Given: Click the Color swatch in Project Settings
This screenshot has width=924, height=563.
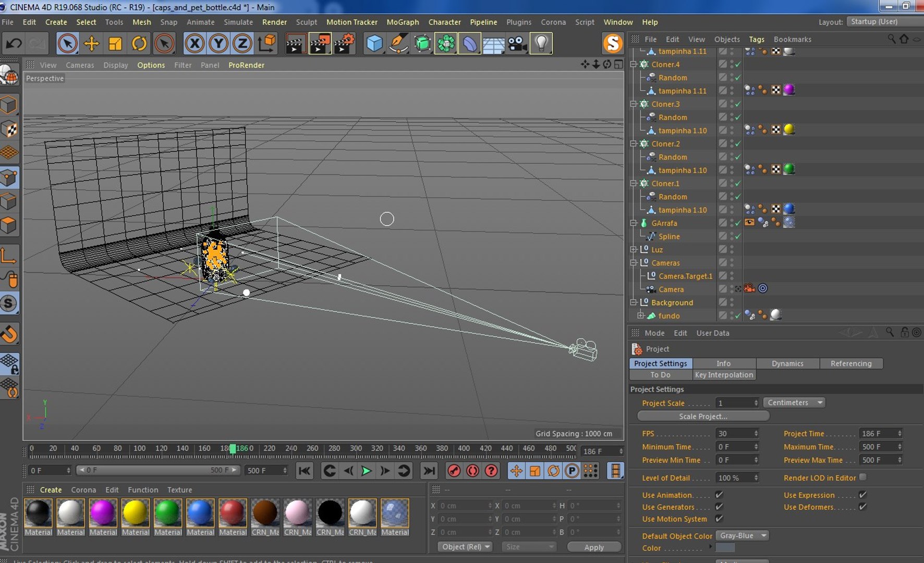Looking at the screenshot, I should (725, 548).
